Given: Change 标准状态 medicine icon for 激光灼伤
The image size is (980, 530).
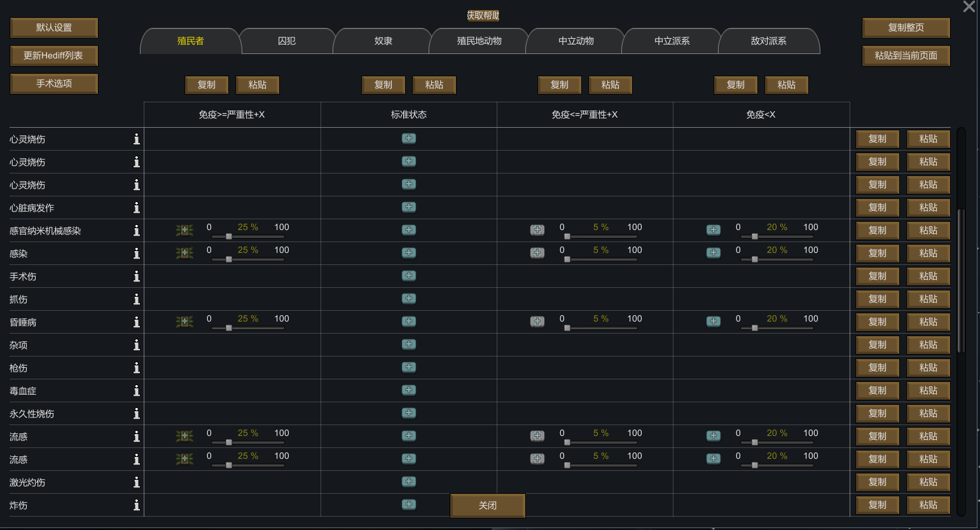Looking at the screenshot, I should coord(409,482).
